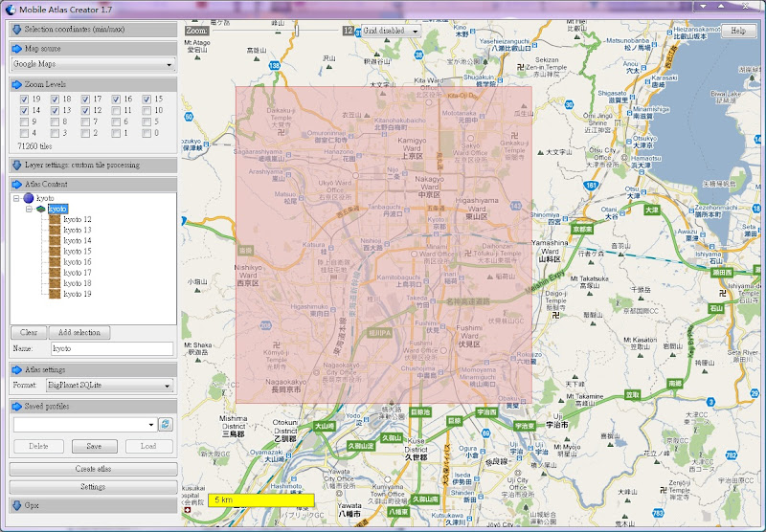Expand Layer settings: custom tile processing
The width and height of the screenshot is (766, 532).
16,165
